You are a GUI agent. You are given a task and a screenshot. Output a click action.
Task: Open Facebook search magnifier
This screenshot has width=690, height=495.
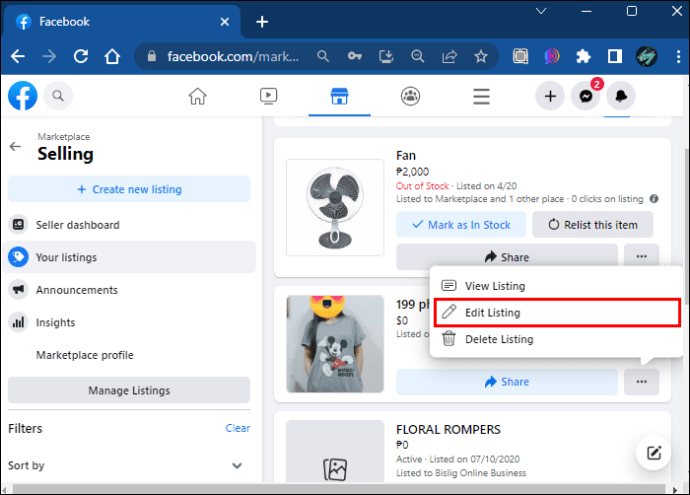coord(58,95)
